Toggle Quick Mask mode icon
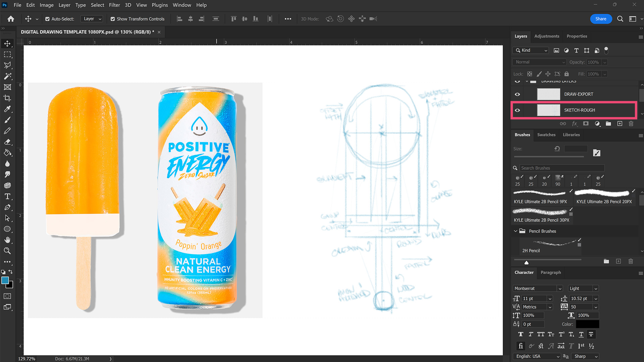Image resolution: width=644 pixels, height=362 pixels. (7, 296)
